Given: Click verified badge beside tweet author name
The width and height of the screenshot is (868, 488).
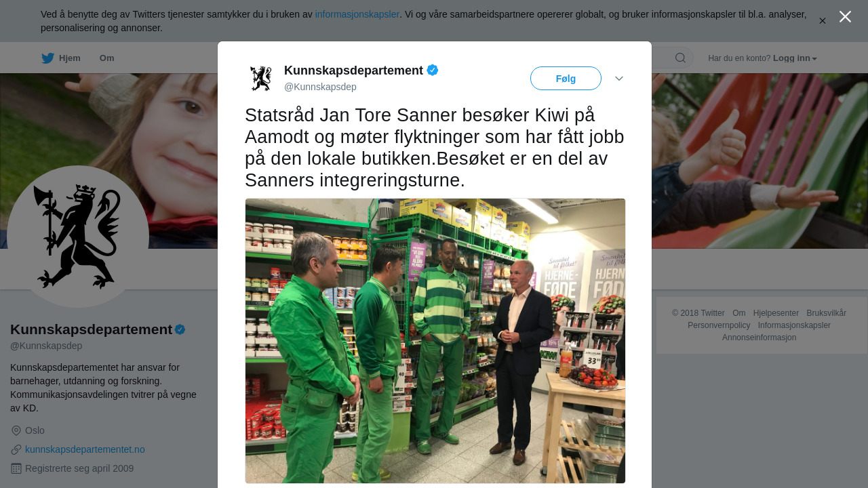Looking at the screenshot, I should coord(433,70).
